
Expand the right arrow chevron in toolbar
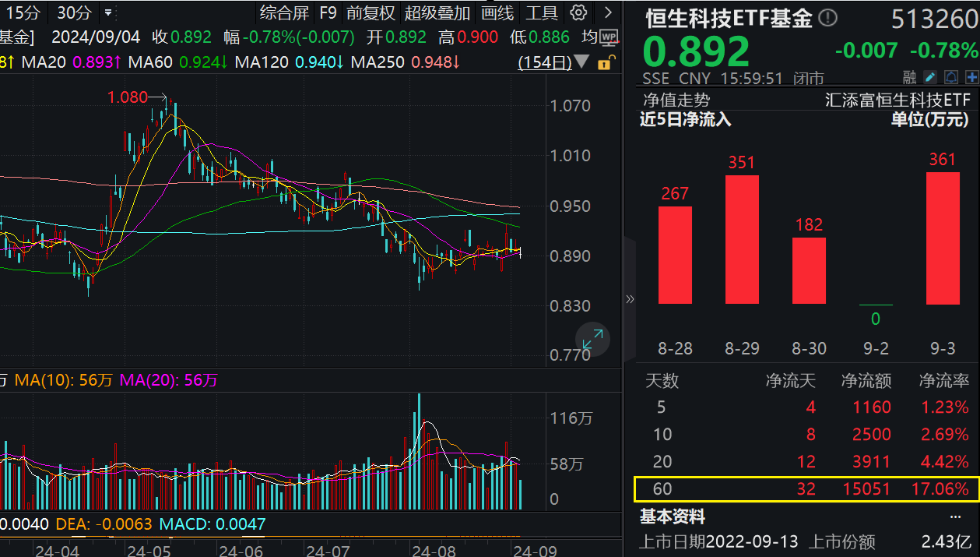(x=609, y=13)
